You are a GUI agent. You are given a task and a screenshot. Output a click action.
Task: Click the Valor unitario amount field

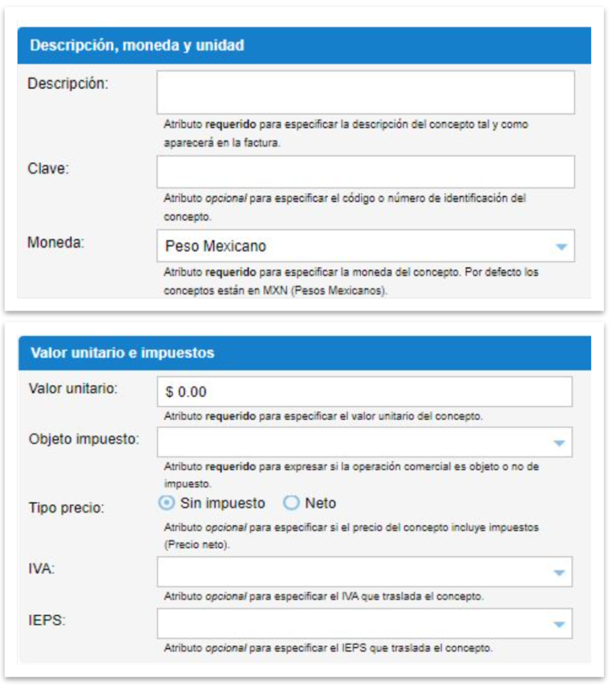pyautogui.click(x=365, y=391)
